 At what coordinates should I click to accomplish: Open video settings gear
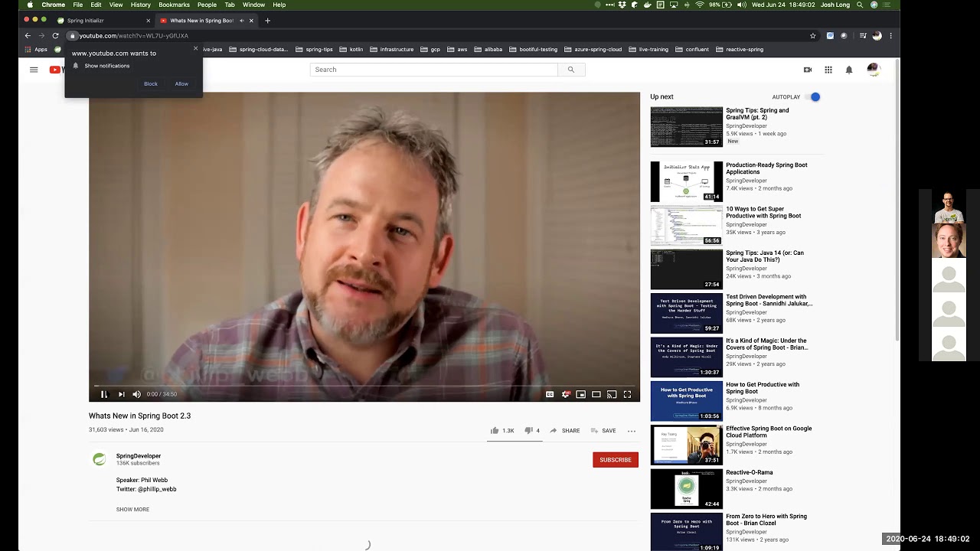pos(566,394)
